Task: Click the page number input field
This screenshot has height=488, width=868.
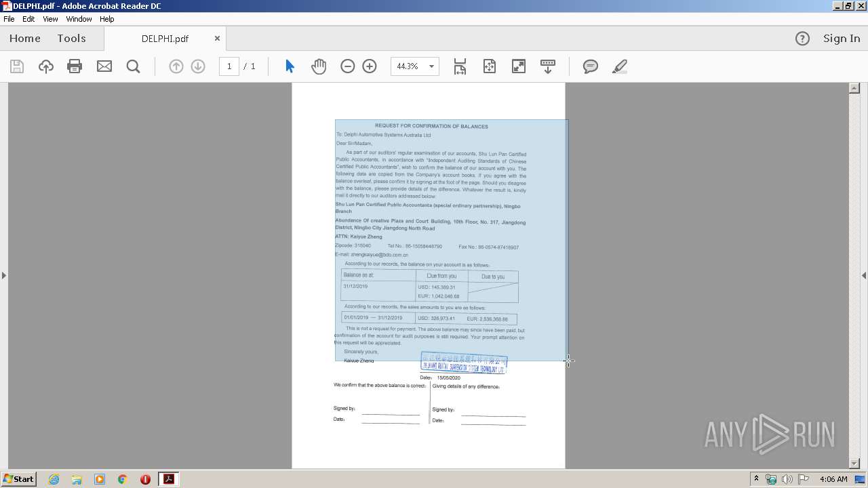Action: coord(229,66)
